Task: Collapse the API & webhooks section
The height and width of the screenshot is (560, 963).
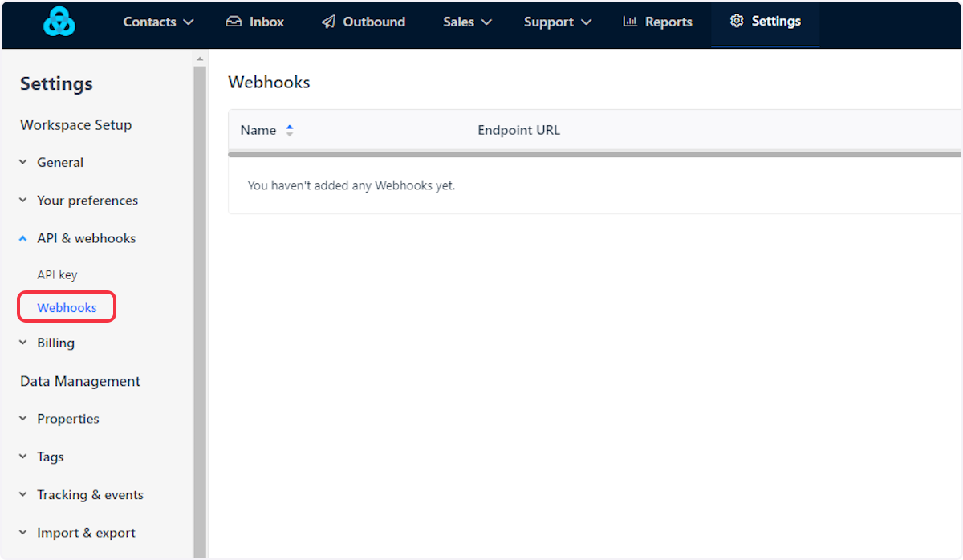Action: (x=77, y=238)
